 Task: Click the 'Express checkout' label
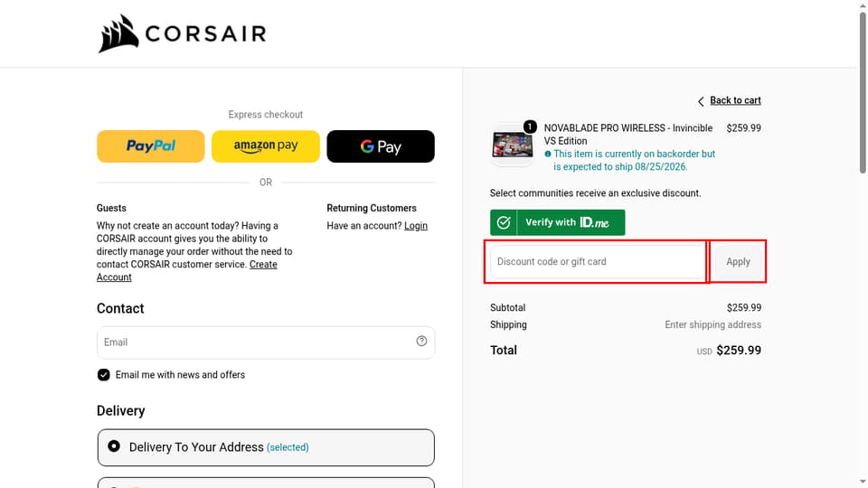click(x=266, y=115)
